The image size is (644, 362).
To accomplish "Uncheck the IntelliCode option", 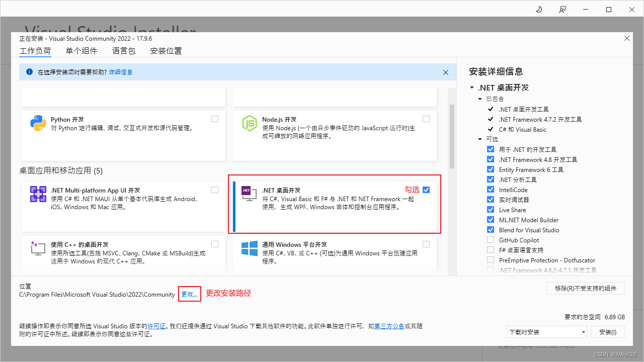I will pyautogui.click(x=491, y=190).
